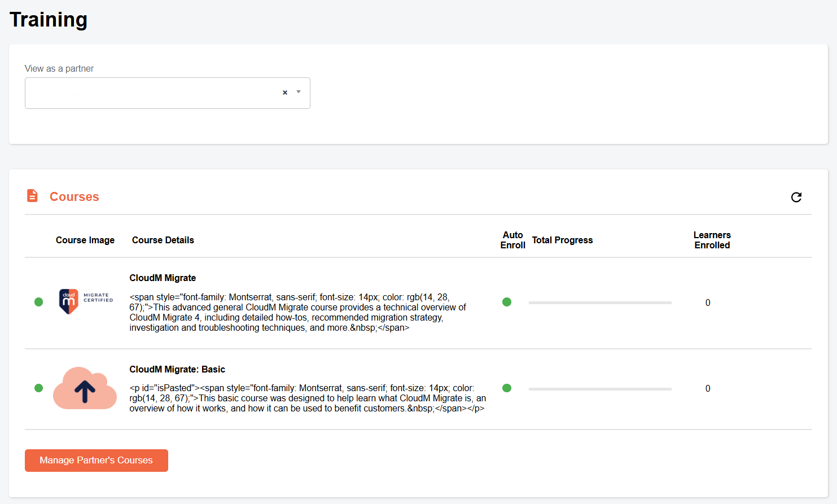Click learners enrolled count for CloudM Migrate

pyautogui.click(x=708, y=303)
